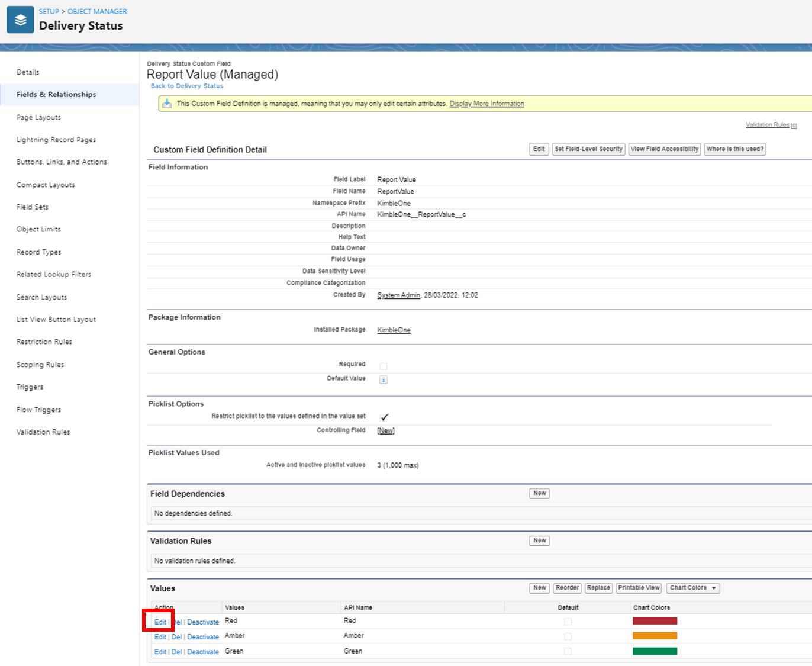This screenshot has height=666, width=812.
Task: Open Compact Layouts section
Action: click(x=46, y=185)
